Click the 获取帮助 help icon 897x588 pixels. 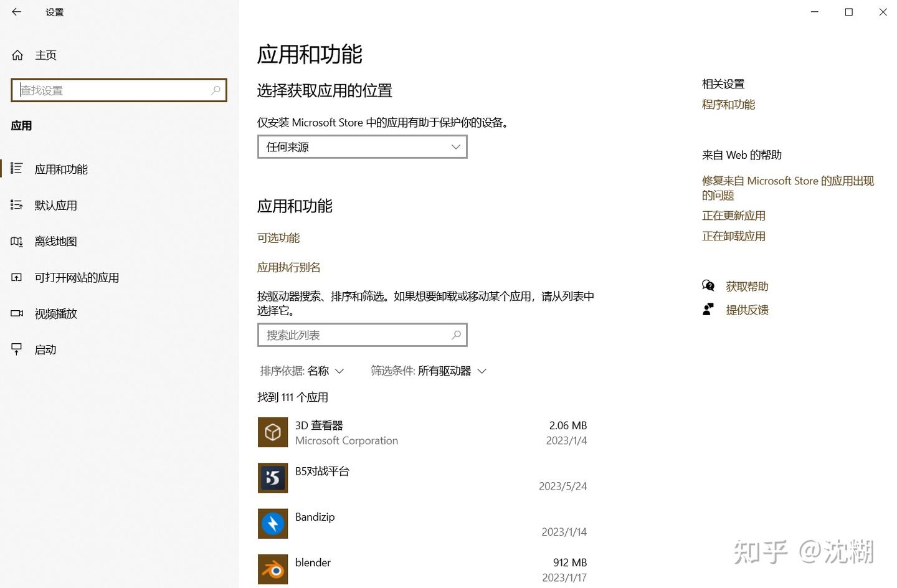click(709, 286)
